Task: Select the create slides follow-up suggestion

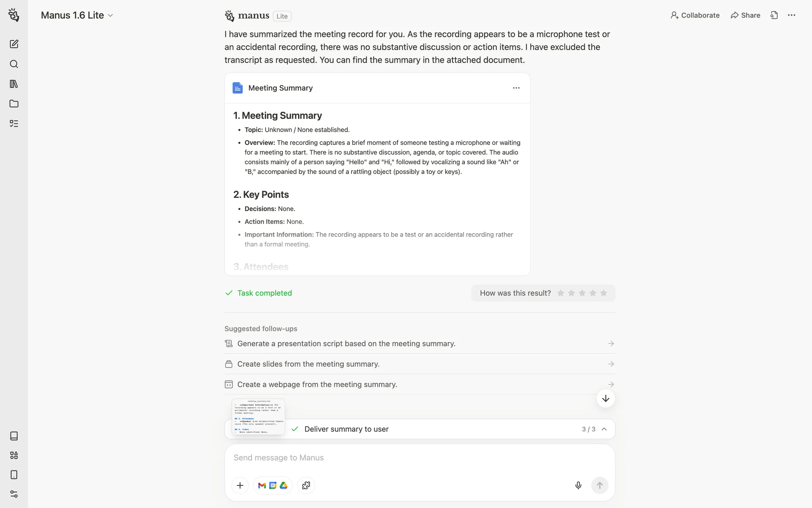Action: pyautogui.click(x=308, y=364)
